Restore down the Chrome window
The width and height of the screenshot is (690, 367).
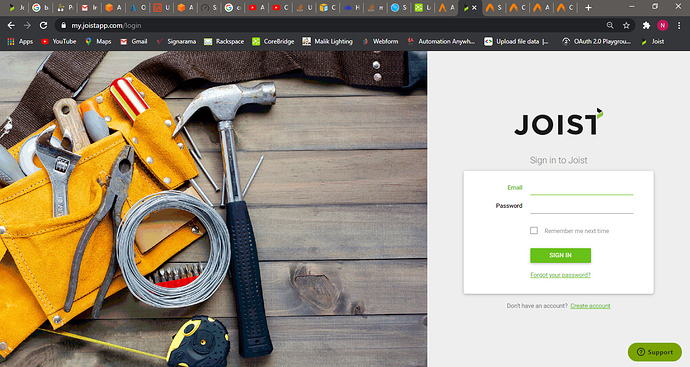(655, 7)
